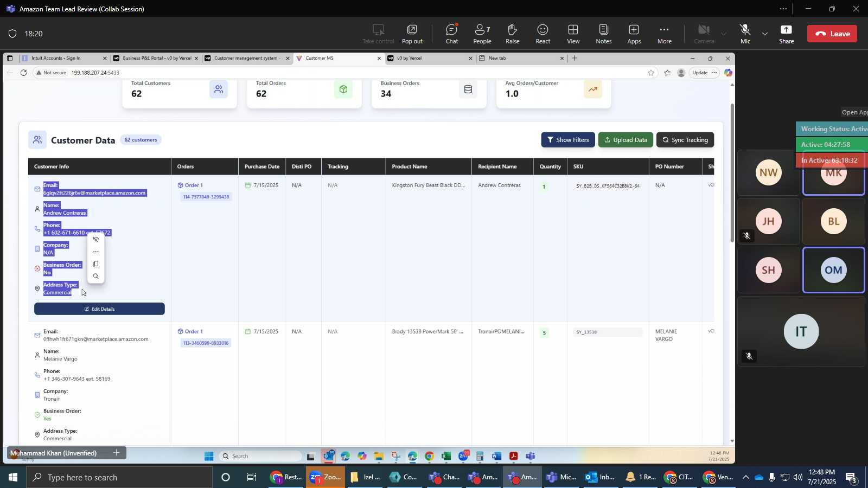
Task: Bookmark this page with star icon
Action: pos(651,73)
